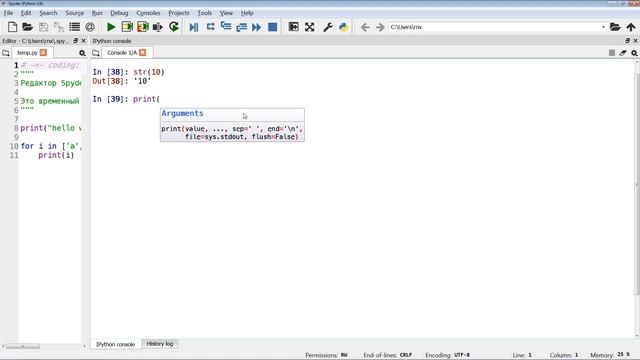Switch to the History log tab
640x360 pixels.
[x=160, y=344]
